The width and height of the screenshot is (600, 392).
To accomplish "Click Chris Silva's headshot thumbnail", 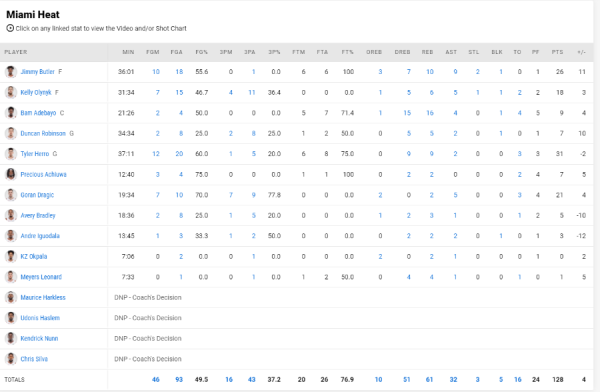I will (11, 359).
